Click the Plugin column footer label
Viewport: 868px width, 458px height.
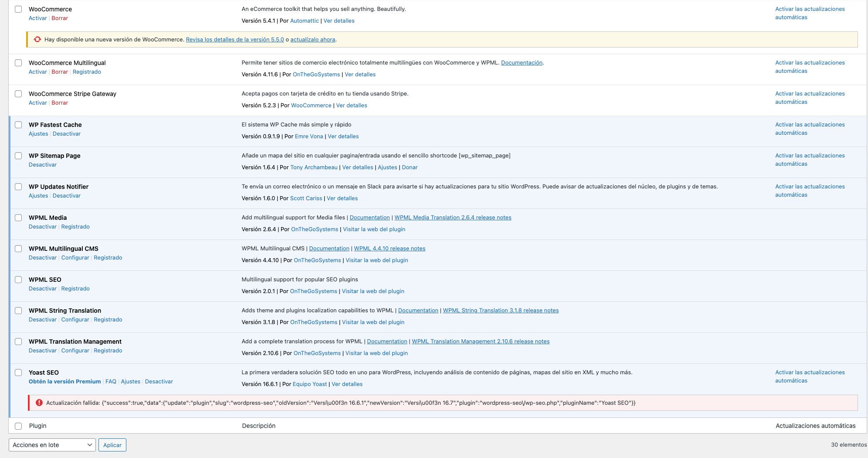pos(38,426)
